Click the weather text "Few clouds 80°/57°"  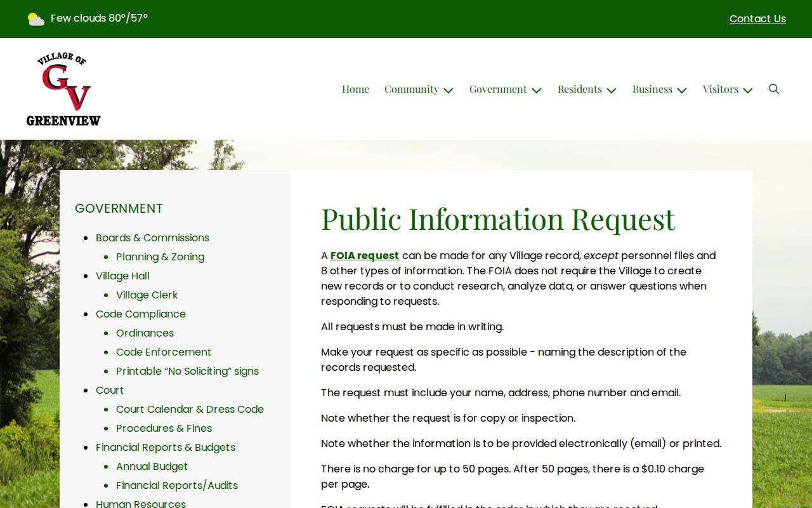click(x=99, y=18)
